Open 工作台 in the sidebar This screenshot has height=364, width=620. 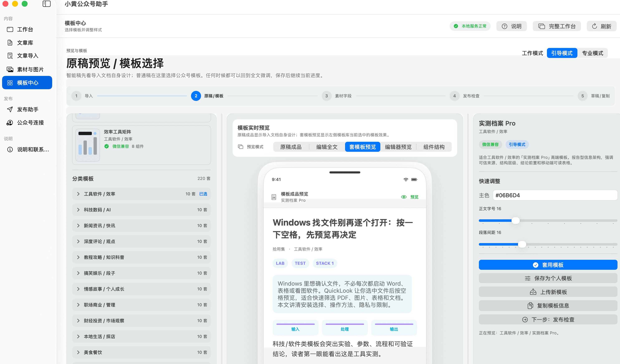27,29
